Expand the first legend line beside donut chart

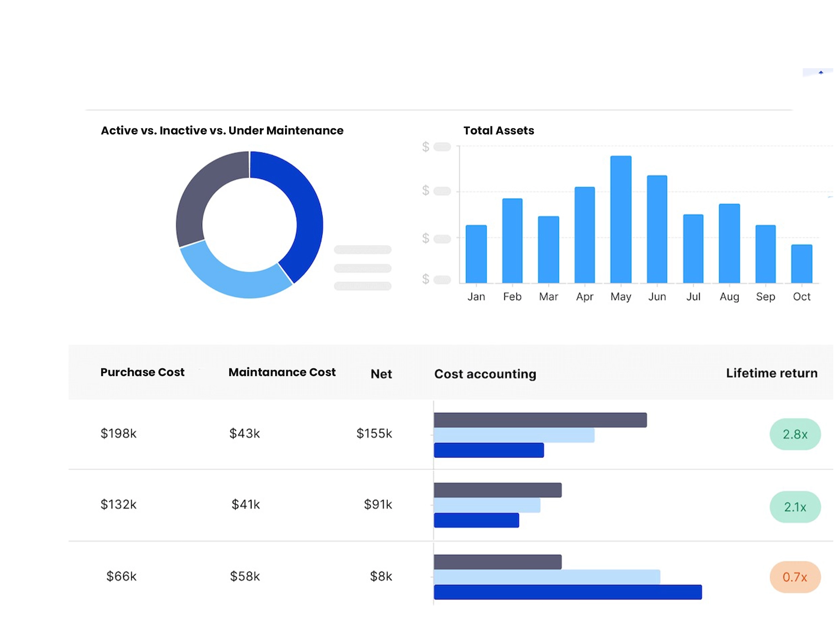point(362,249)
